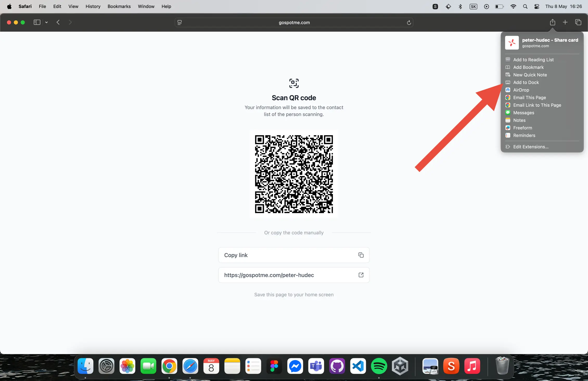Open page settings icon in address bar
Image resolution: width=588 pixels, height=381 pixels.
(180, 23)
